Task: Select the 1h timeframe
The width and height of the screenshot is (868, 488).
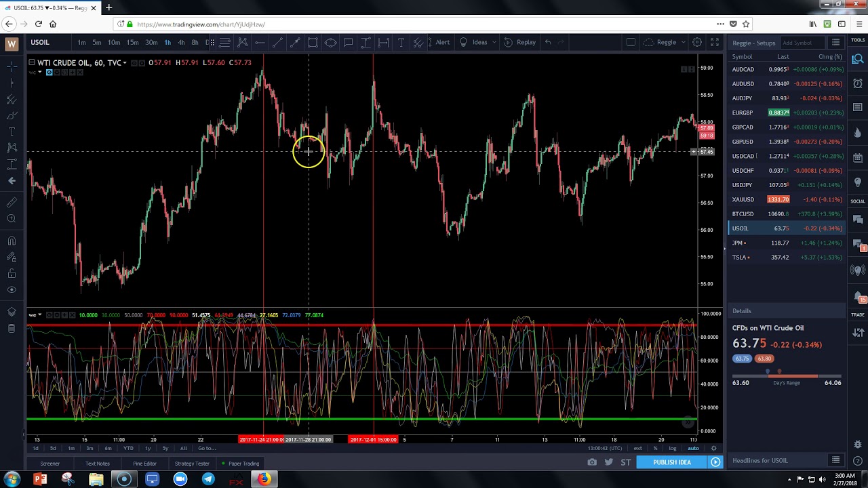Action: coord(167,42)
